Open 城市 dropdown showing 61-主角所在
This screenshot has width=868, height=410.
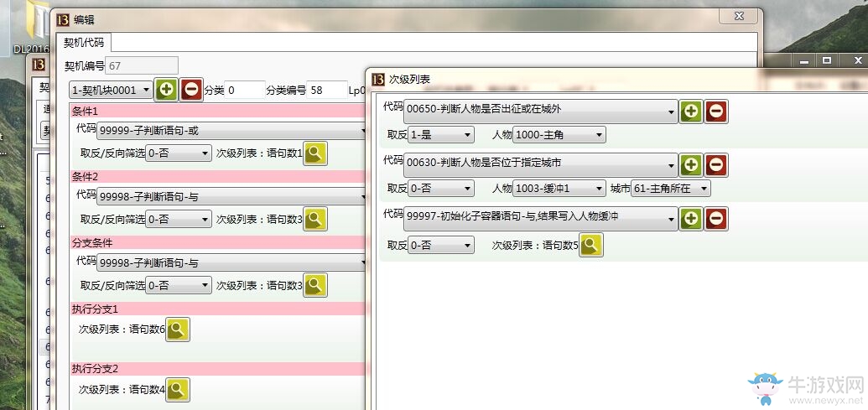tap(670, 189)
